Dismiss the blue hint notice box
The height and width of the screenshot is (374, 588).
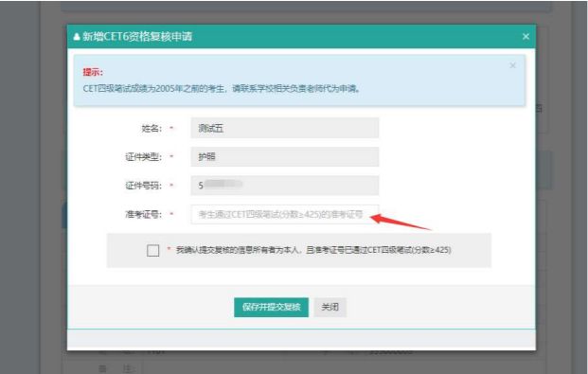pos(512,65)
